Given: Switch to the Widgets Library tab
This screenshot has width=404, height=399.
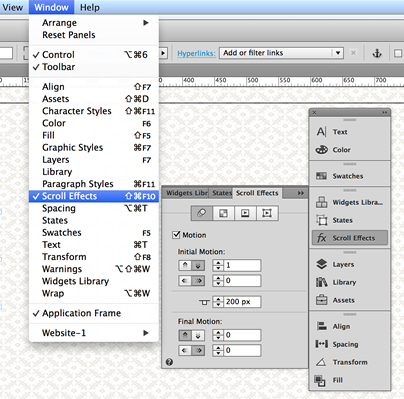Looking at the screenshot, I should click(186, 193).
